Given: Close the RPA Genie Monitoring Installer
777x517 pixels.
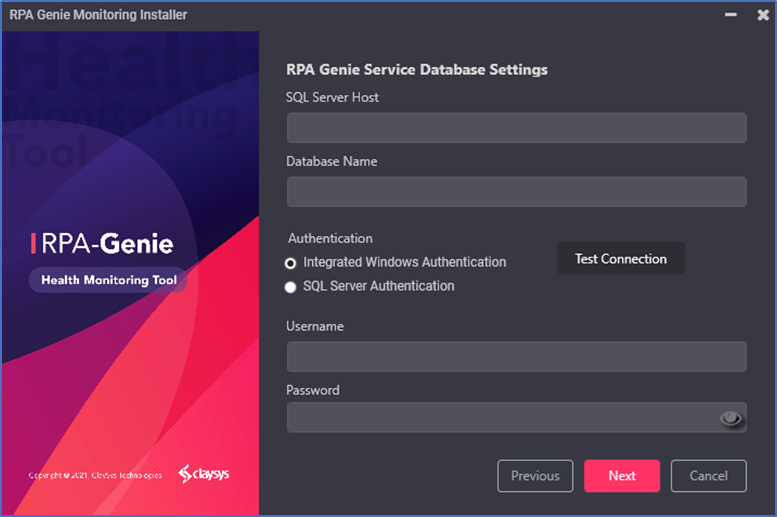Looking at the screenshot, I should 762,15.
